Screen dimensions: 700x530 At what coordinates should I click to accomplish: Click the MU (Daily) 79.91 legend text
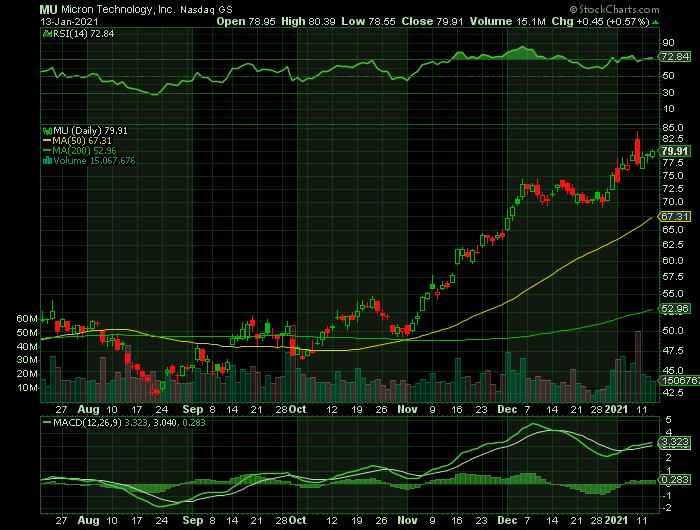(90, 131)
